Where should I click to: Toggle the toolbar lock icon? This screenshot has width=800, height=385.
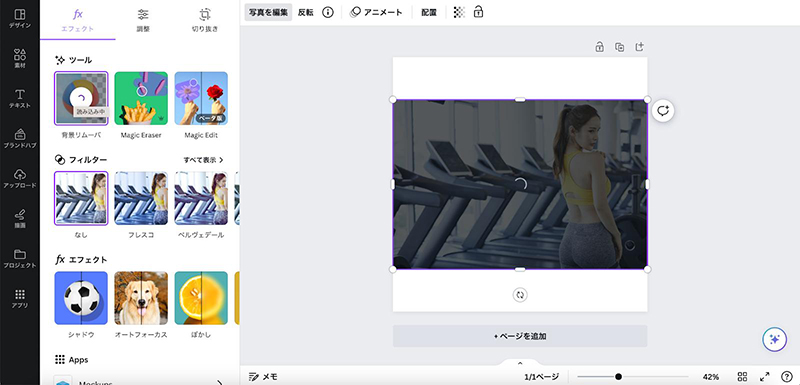478,12
